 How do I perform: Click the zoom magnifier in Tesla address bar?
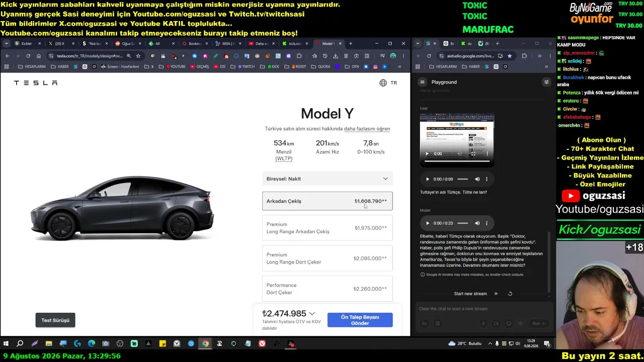point(129,56)
